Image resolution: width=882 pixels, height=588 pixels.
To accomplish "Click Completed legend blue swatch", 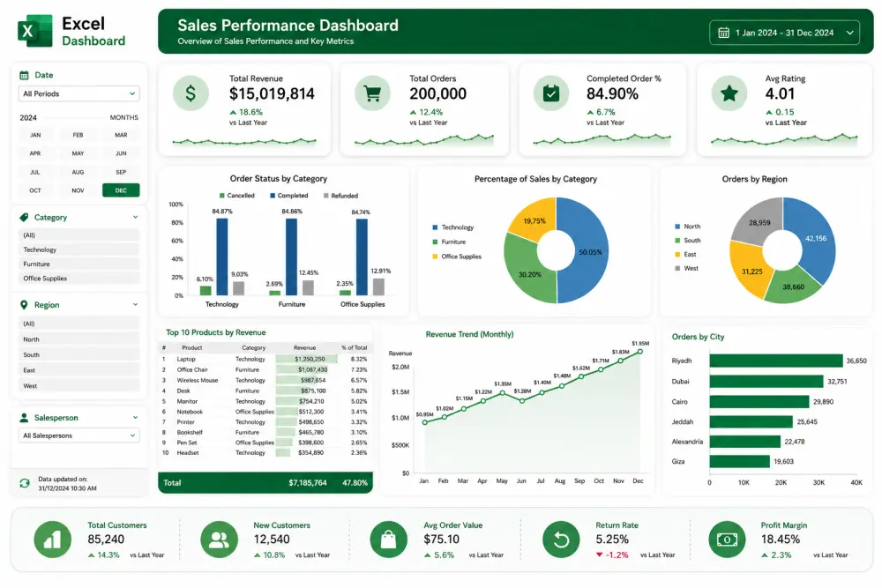I will (273, 196).
